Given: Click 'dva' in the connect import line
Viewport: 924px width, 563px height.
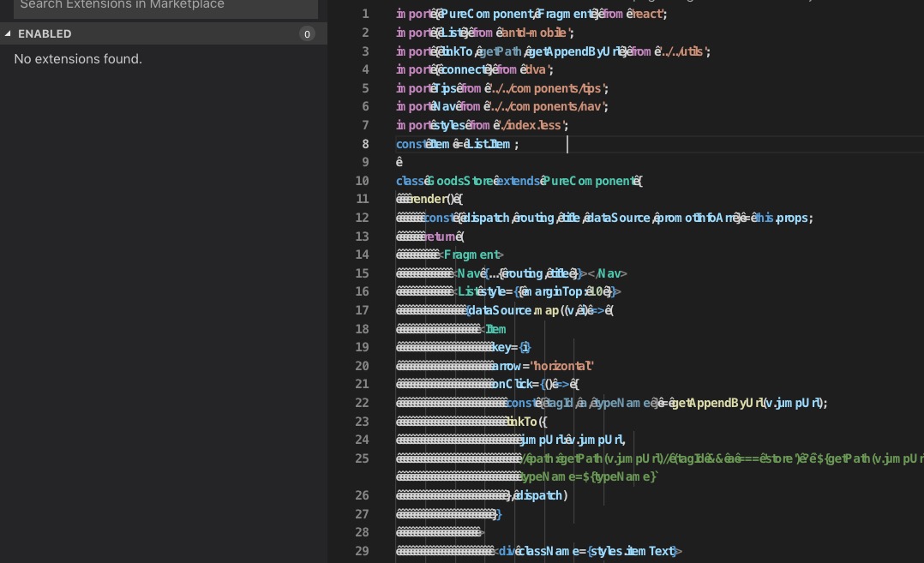Looking at the screenshot, I should coord(535,69).
